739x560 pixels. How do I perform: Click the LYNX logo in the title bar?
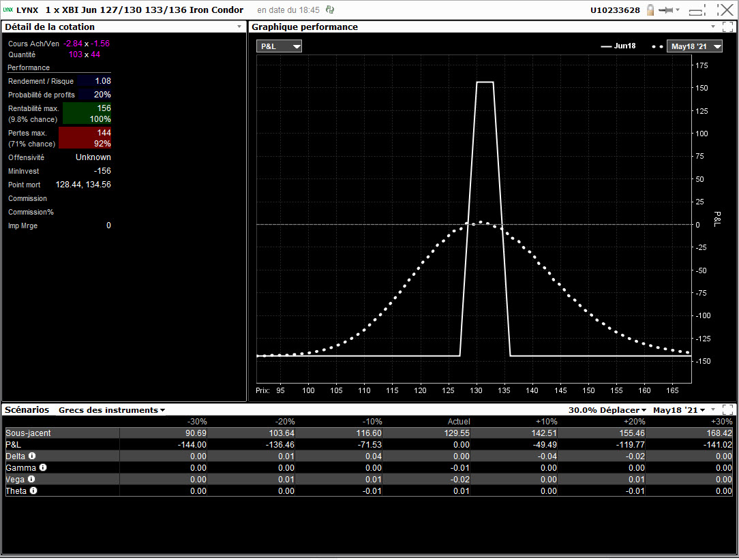[7, 10]
